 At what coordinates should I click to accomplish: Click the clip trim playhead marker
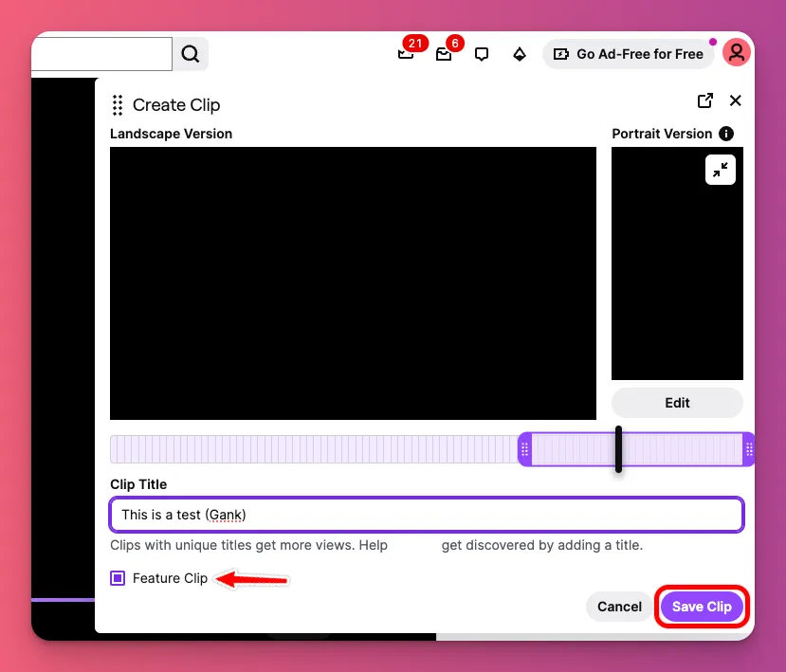pos(618,449)
